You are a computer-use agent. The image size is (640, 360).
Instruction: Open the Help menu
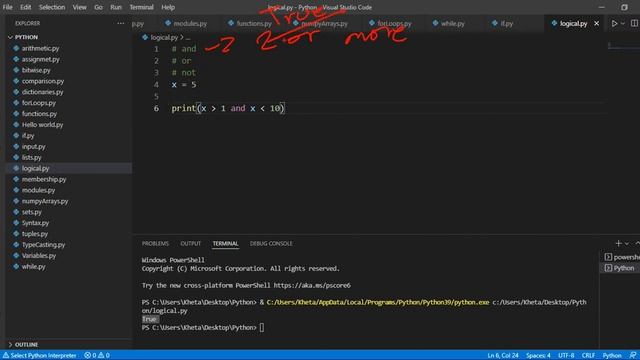[168, 7]
